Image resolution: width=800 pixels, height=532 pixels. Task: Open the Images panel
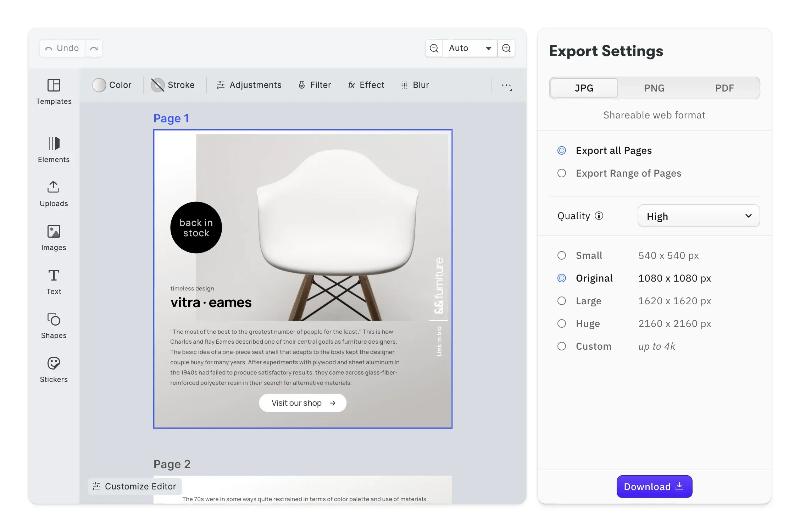click(54, 238)
